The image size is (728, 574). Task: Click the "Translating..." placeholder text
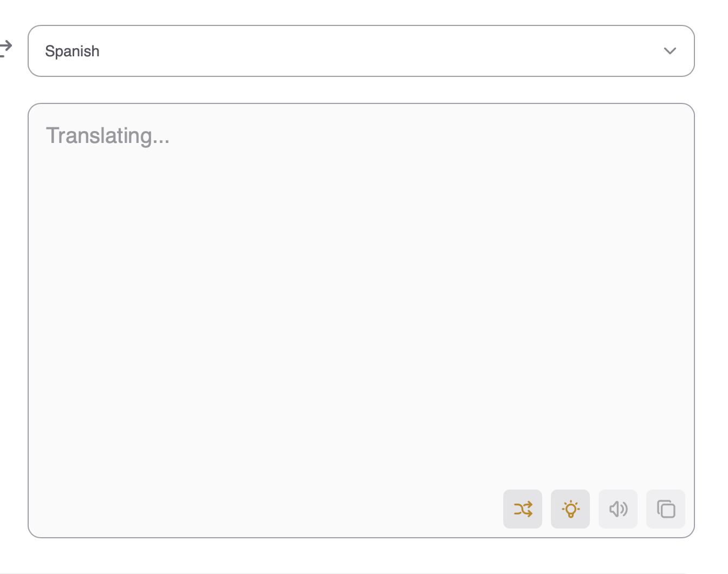pos(108,136)
